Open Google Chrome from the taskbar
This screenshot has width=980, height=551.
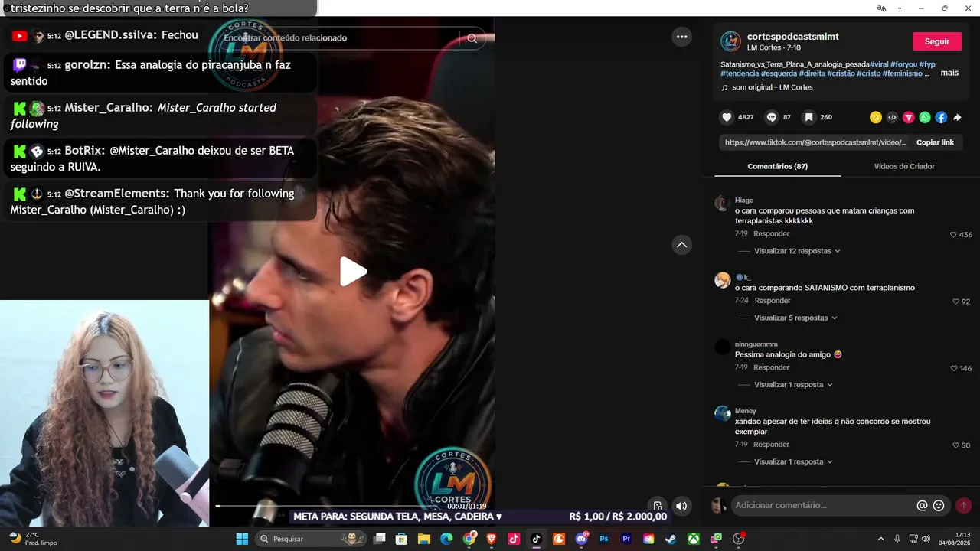tap(469, 539)
